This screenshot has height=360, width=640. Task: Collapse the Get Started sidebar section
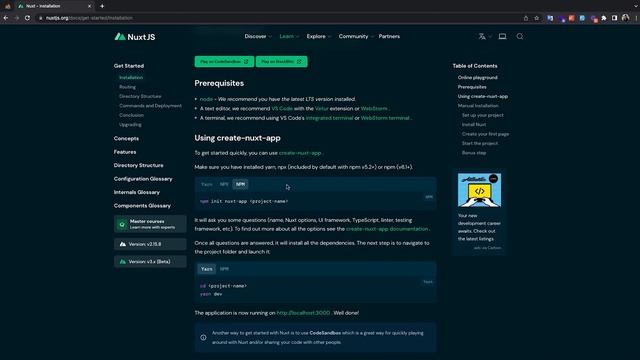[x=129, y=66]
